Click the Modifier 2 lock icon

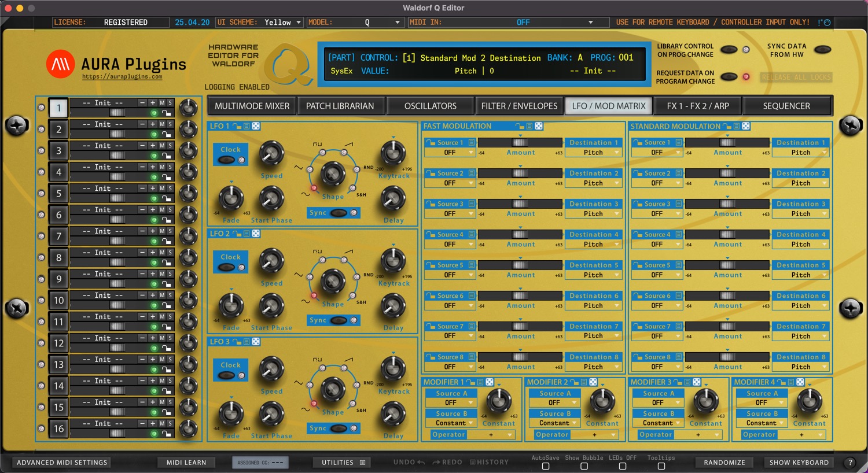click(x=575, y=382)
